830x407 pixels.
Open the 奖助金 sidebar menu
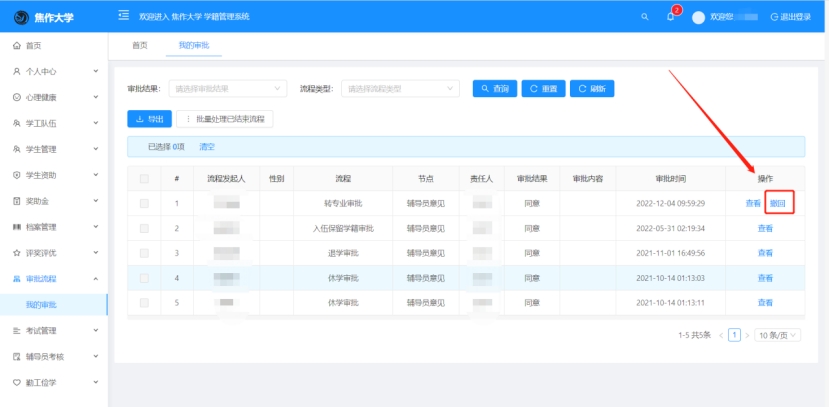click(x=37, y=201)
